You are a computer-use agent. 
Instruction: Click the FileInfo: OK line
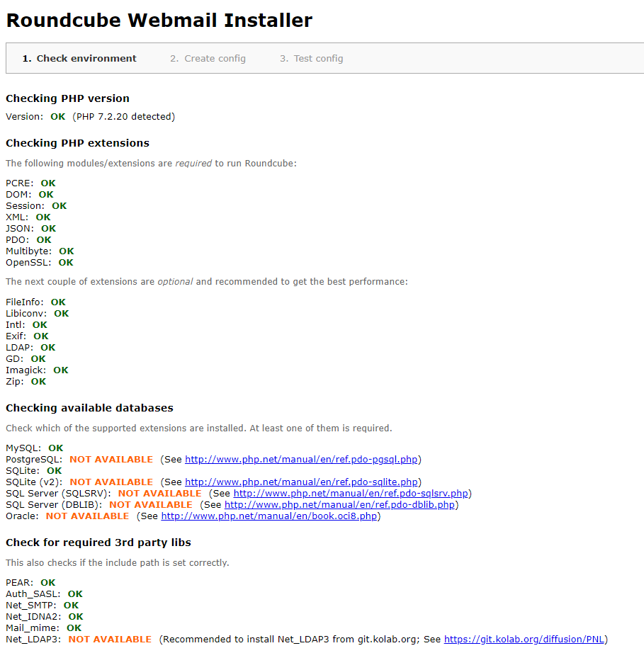[35, 302]
